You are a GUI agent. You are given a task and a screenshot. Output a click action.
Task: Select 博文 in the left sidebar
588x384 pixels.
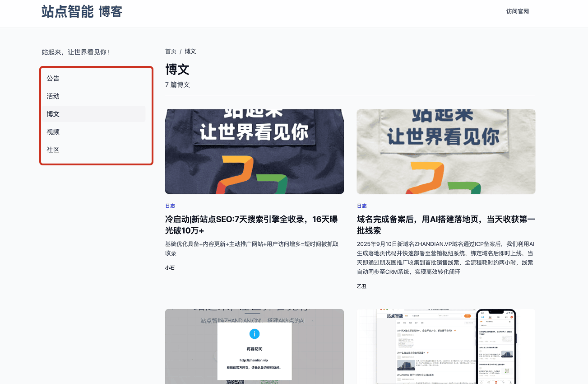53,114
